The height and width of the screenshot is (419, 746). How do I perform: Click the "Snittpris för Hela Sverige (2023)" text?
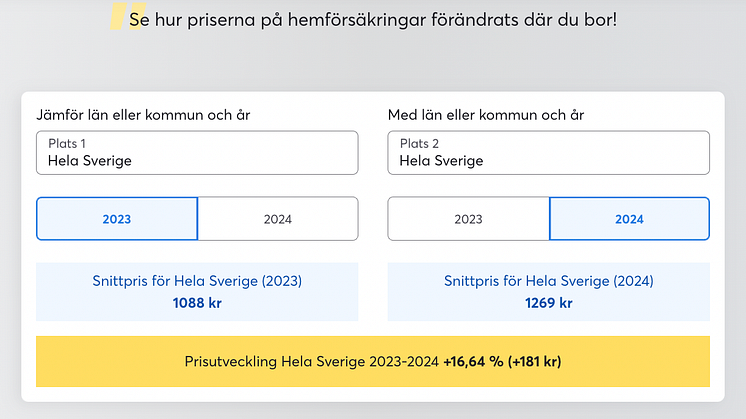pos(197,282)
